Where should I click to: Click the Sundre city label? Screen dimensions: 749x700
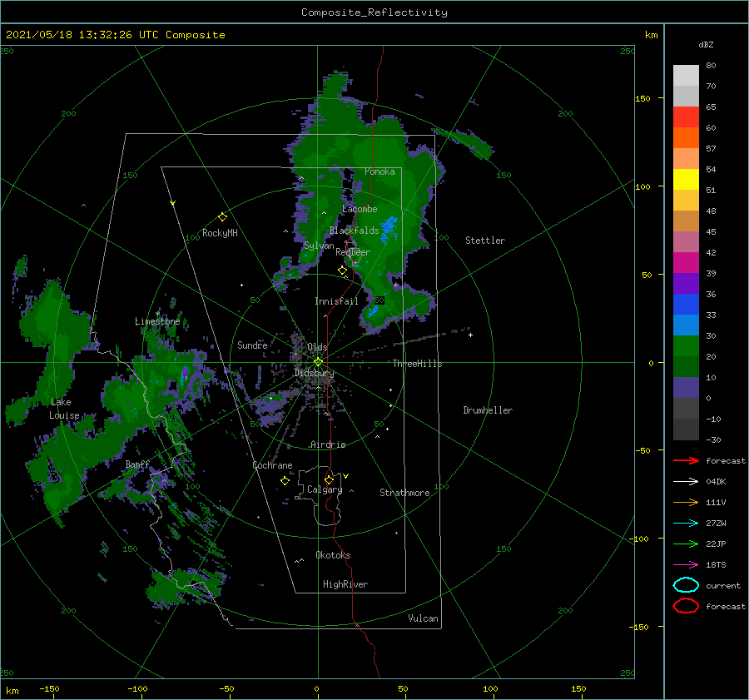[252, 345]
